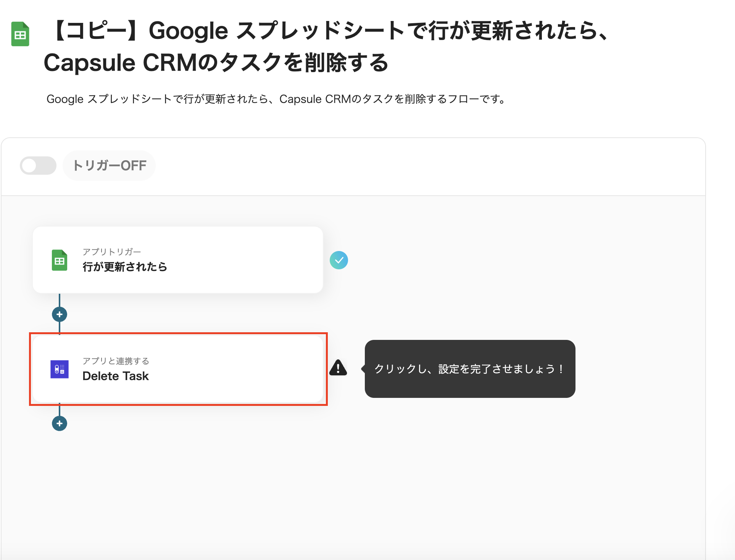Click the アプリトリガー label

tap(112, 252)
